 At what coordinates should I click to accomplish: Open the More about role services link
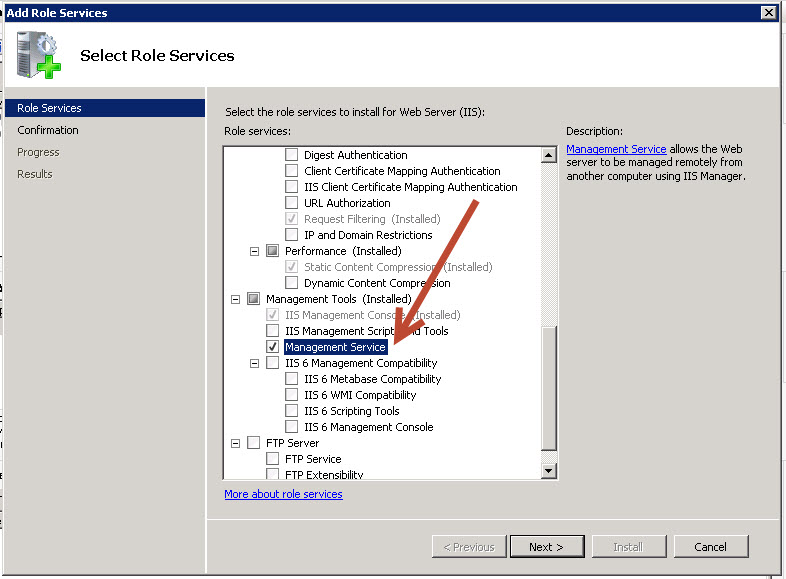click(x=283, y=494)
